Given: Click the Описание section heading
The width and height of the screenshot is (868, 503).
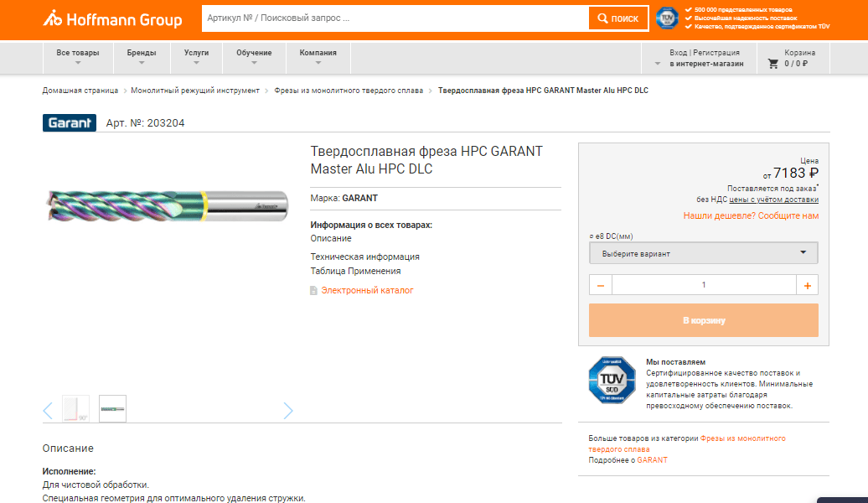Looking at the screenshot, I should tap(68, 449).
